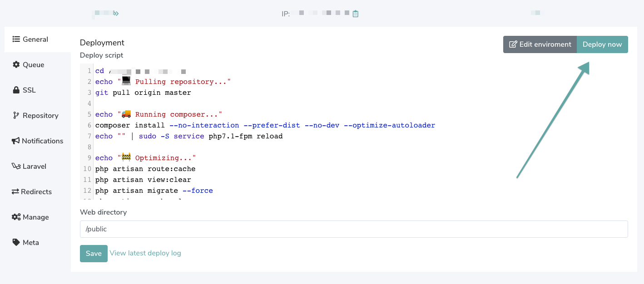
Task: Focus the Web directory input field
Action: (354, 229)
